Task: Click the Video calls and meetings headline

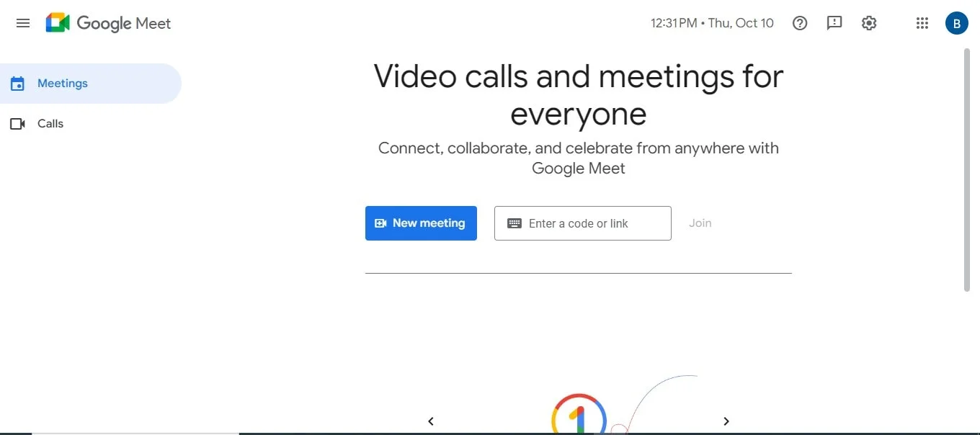Action: (x=579, y=95)
